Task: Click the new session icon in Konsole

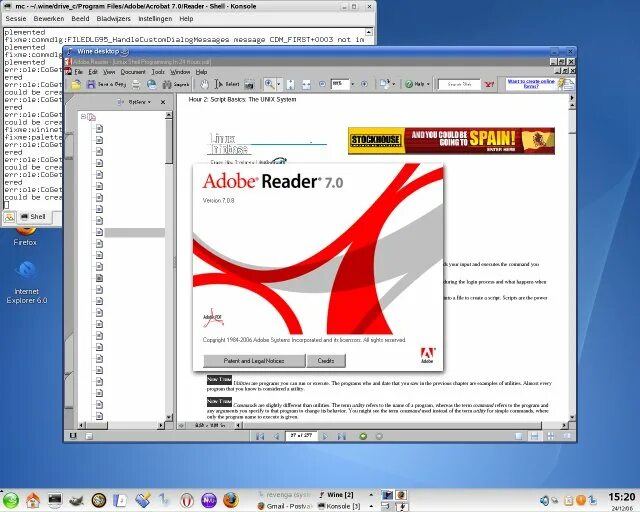Action: click(x=9, y=217)
